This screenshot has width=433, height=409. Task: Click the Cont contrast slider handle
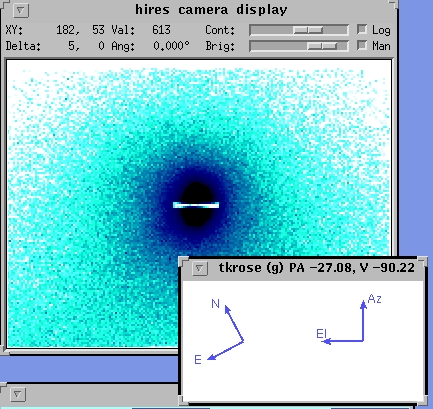(308, 30)
